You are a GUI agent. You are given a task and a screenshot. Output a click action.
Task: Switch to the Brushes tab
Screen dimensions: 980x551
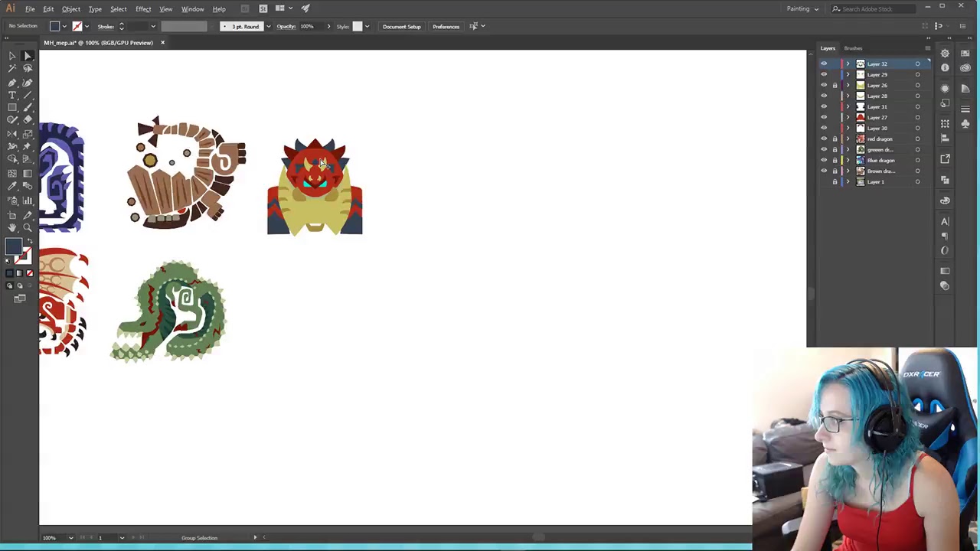point(853,48)
